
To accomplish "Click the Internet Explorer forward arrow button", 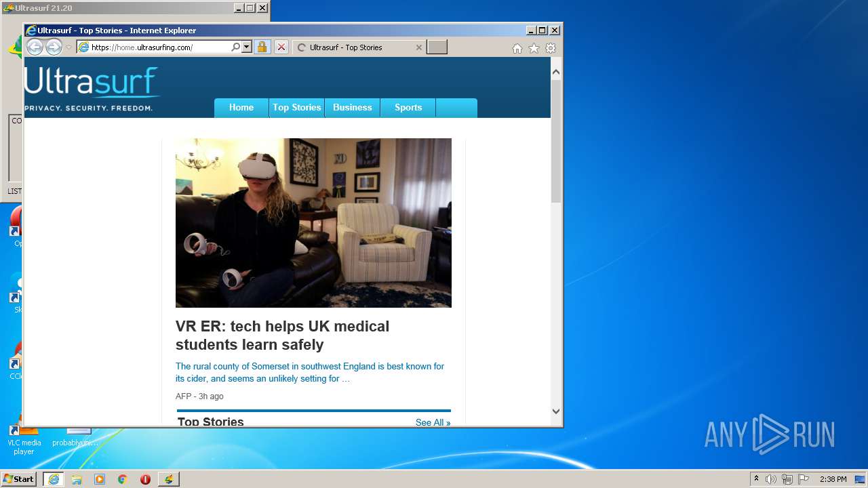I will (x=54, y=47).
